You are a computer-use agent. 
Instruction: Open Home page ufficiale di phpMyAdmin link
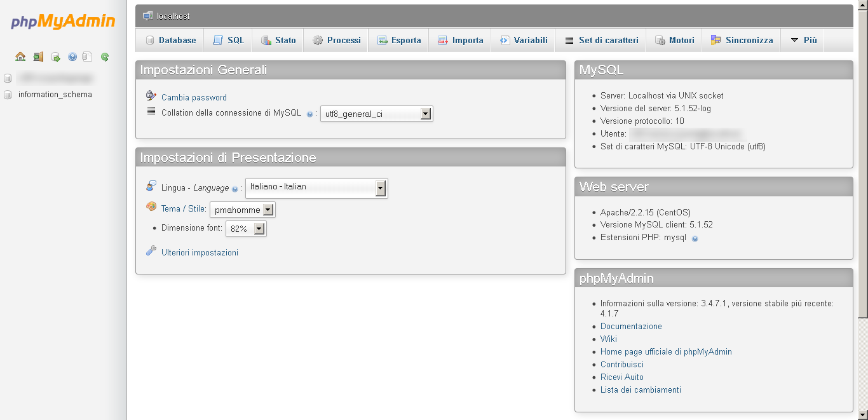click(x=666, y=351)
